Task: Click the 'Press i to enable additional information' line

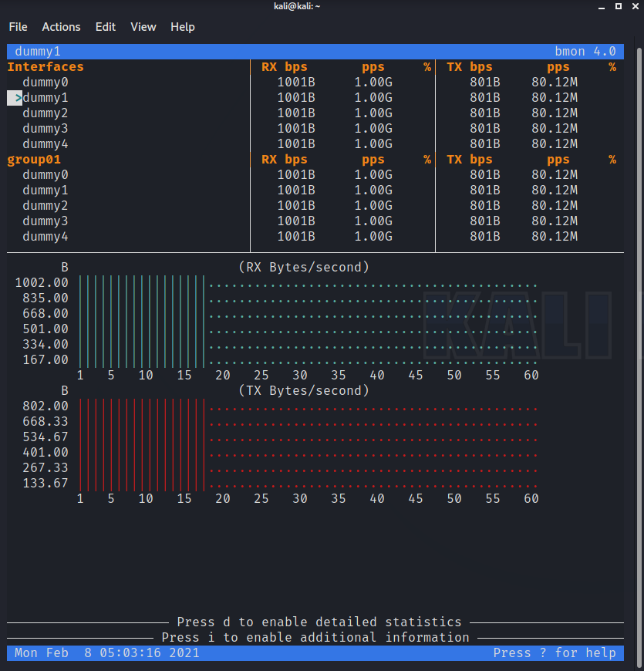Action: click(x=315, y=637)
